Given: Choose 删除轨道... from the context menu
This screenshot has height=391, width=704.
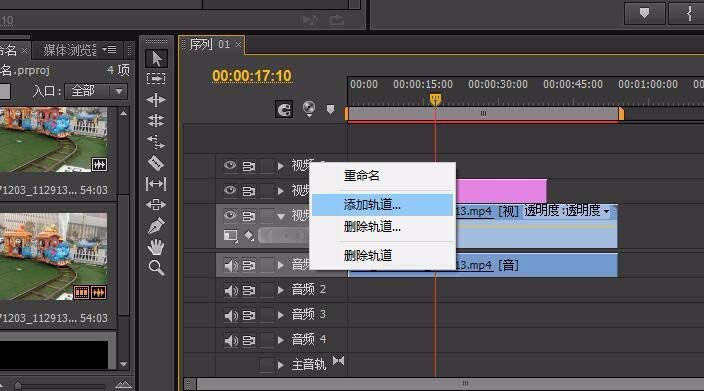Looking at the screenshot, I should [383, 227].
